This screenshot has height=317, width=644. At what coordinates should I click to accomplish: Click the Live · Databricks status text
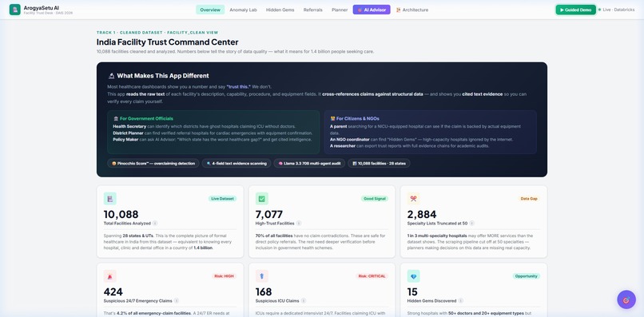(618, 10)
